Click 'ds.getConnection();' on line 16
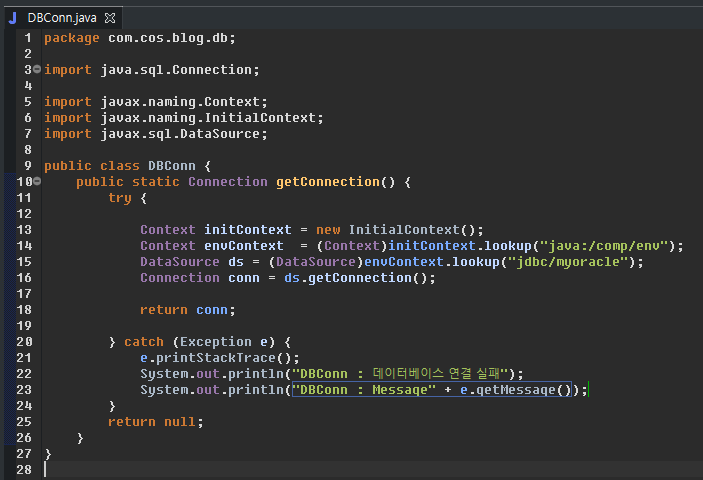The image size is (703, 480). point(360,278)
